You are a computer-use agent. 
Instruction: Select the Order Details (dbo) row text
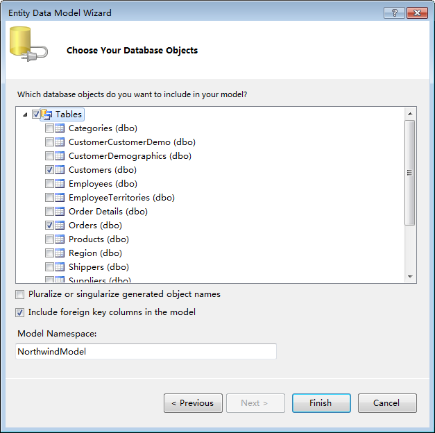(x=108, y=211)
